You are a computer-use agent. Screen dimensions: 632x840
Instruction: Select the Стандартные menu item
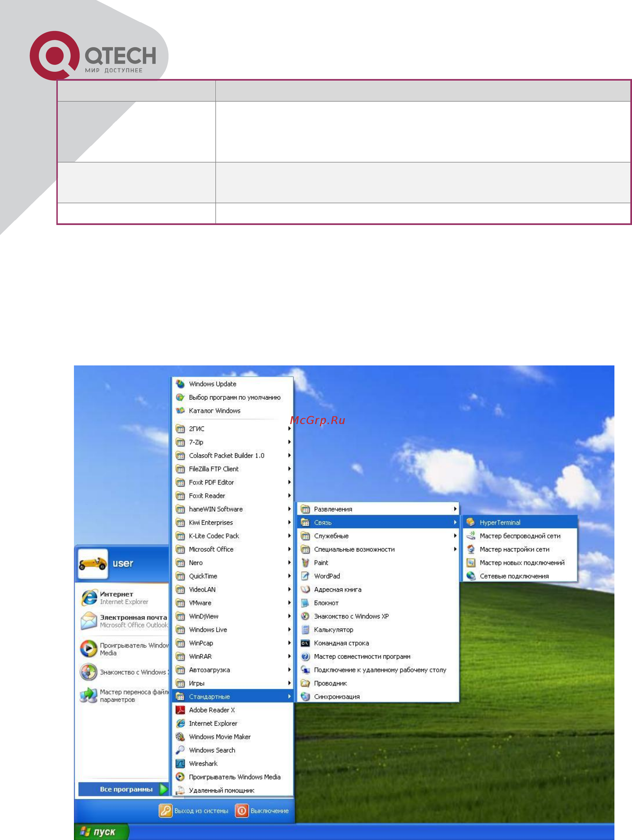232,697
